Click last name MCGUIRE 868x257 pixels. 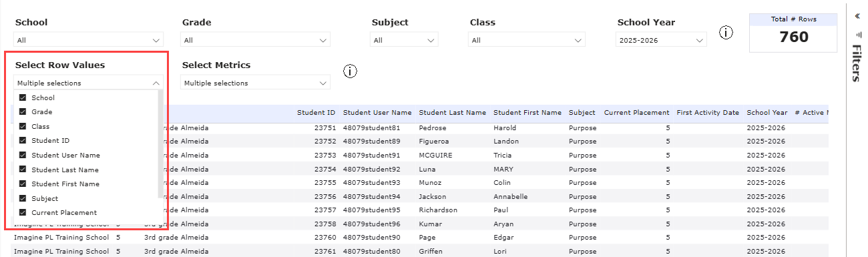[x=435, y=155]
